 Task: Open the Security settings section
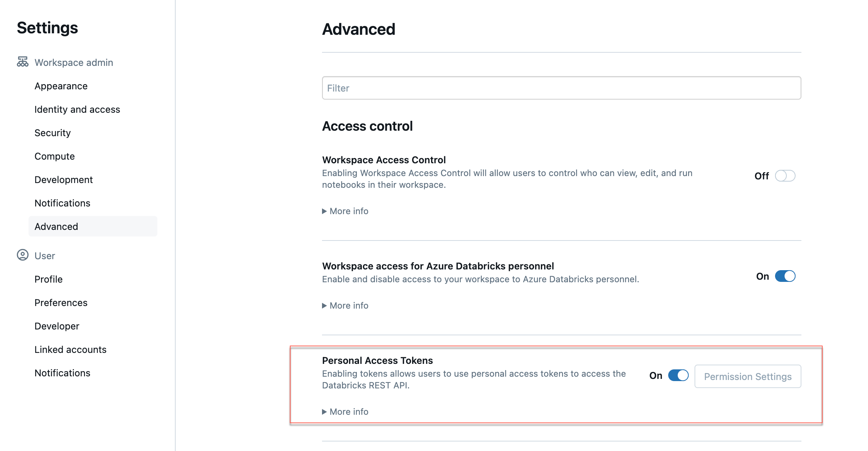pyautogui.click(x=53, y=133)
